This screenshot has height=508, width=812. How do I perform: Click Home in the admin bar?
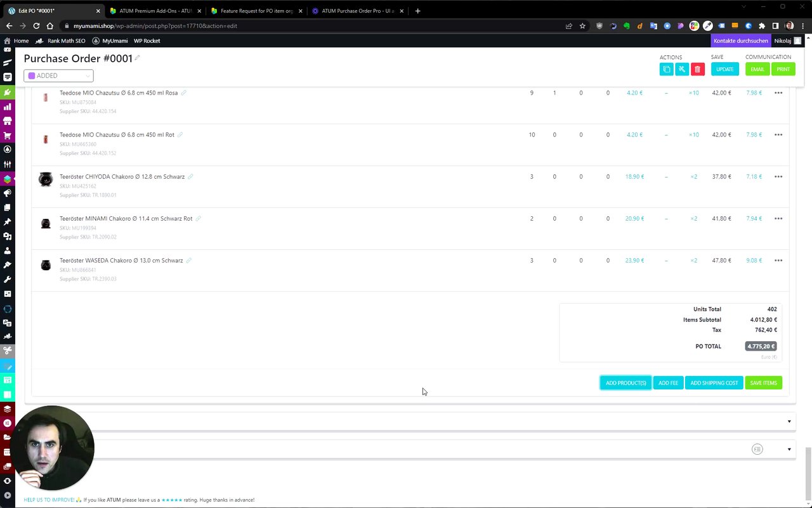(x=17, y=41)
